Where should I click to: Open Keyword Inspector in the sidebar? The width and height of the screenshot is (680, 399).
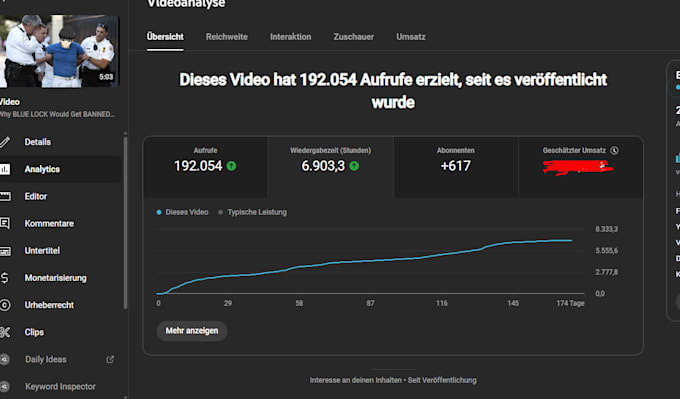60,386
